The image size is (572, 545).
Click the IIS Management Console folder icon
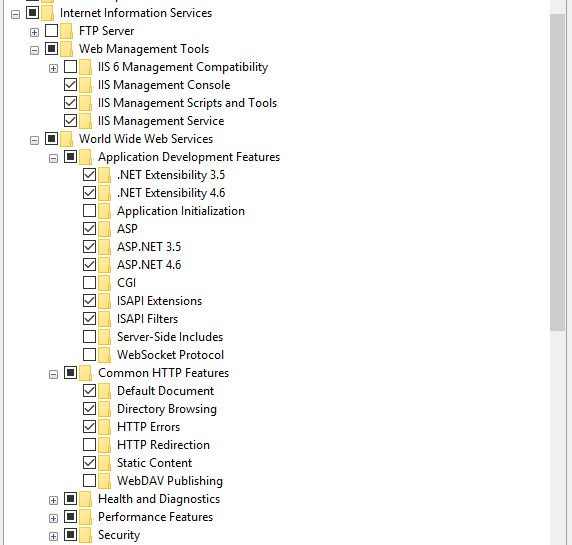85,85
